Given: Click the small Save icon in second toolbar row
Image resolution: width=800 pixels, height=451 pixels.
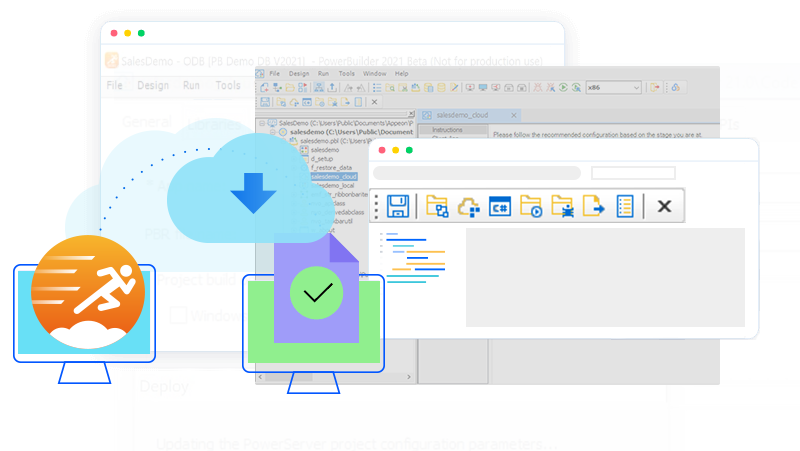Looking at the screenshot, I should (x=265, y=102).
